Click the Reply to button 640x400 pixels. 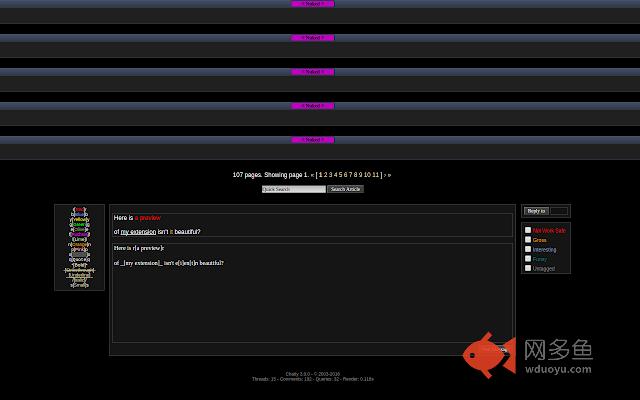(x=536, y=211)
